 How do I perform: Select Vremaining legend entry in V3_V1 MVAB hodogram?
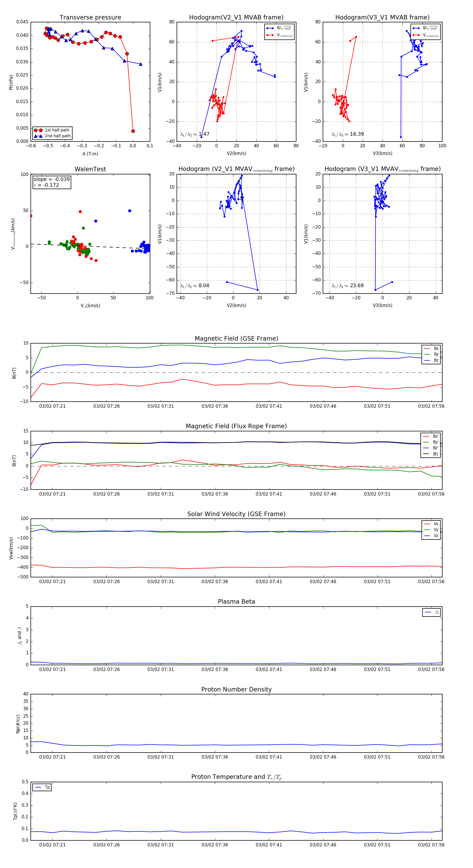pyautogui.click(x=425, y=35)
